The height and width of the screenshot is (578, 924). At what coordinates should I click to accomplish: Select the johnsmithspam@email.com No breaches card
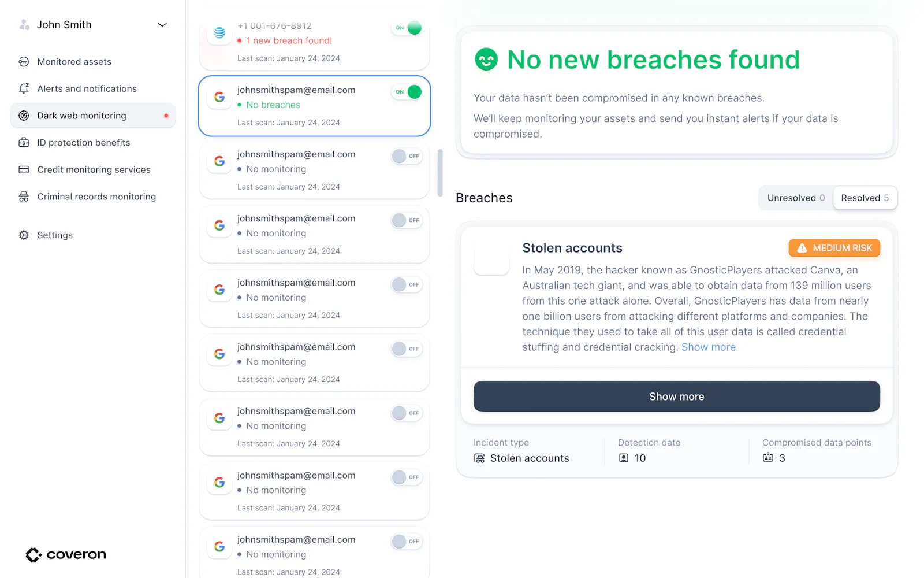[x=314, y=106]
